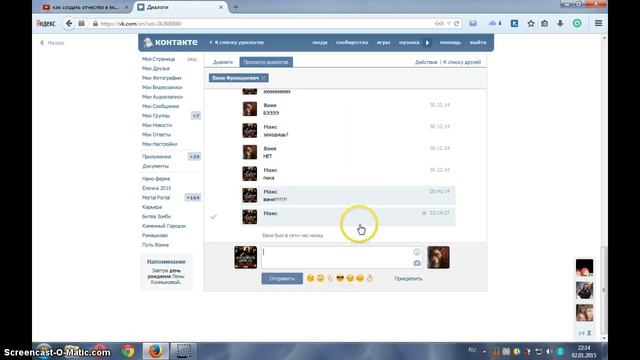
Task: Select Просмотр диалогов tab
Action: pyautogui.click(x=266, y=62)
